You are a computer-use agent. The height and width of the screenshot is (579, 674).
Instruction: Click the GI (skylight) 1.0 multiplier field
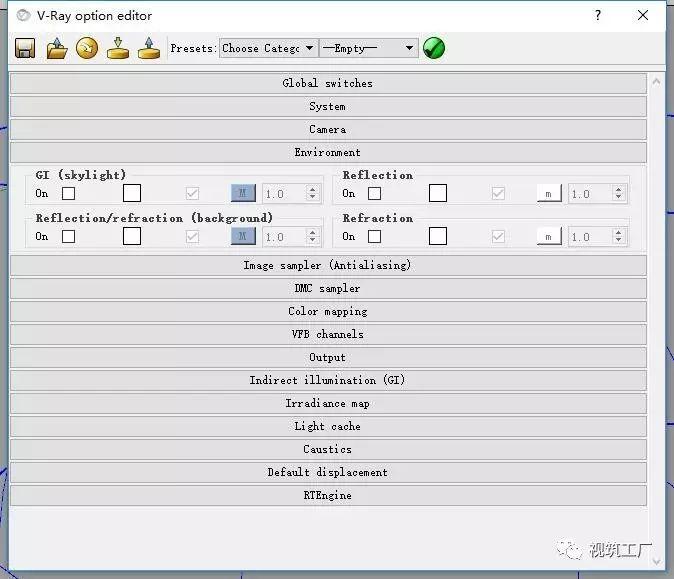pyautogui.click(x=284, y=194)
